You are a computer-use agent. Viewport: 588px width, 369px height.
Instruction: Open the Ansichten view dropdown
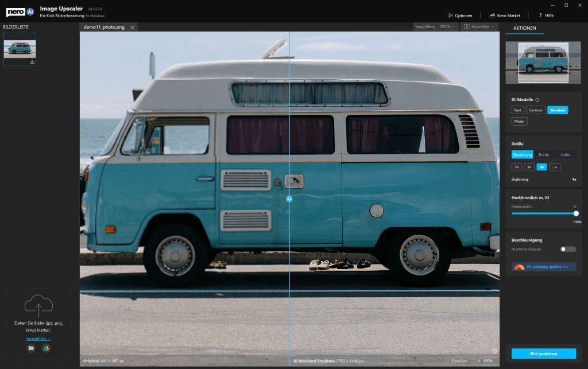click(x=479, y=27)
